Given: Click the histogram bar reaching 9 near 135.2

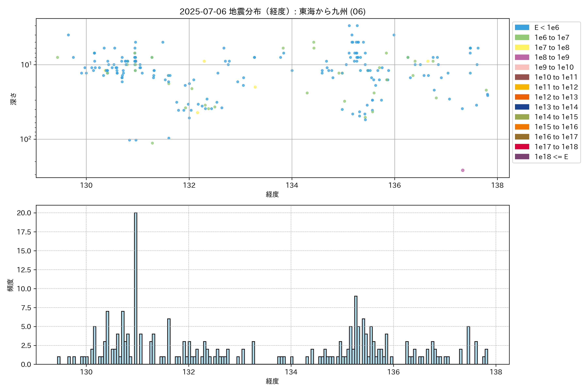Looking at the screenshot, I should 356,330.
